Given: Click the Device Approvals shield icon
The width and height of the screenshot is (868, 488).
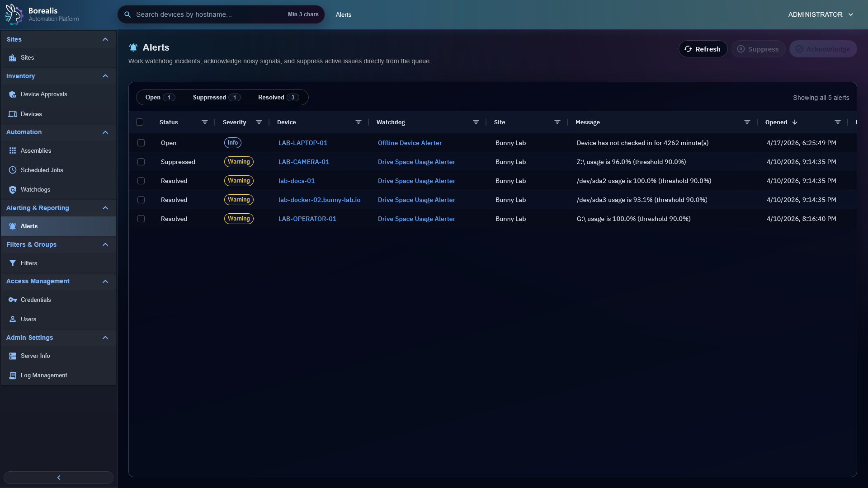Looking at the screenshot, I should coord(13,94).
